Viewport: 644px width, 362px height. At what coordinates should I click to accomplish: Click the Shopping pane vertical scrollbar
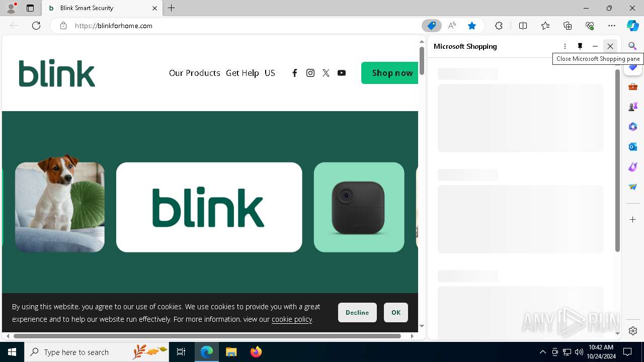click(x=617, y=161)
